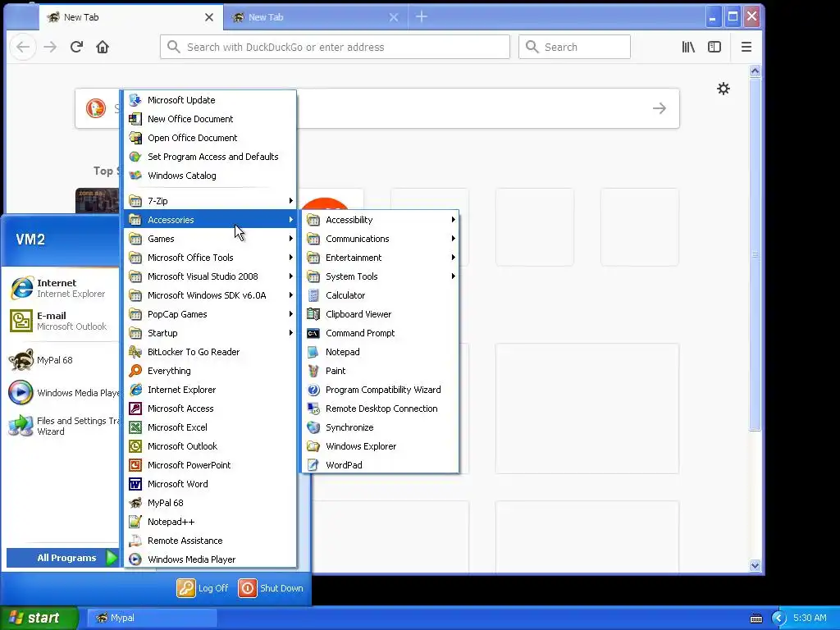840x630 pixels.
Task: Open Remote Desktop Connection
Action: click(x=380, y=409)
